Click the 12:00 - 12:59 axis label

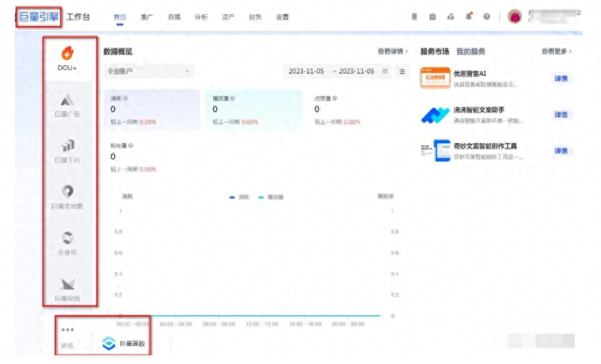[x=262, y=324]
